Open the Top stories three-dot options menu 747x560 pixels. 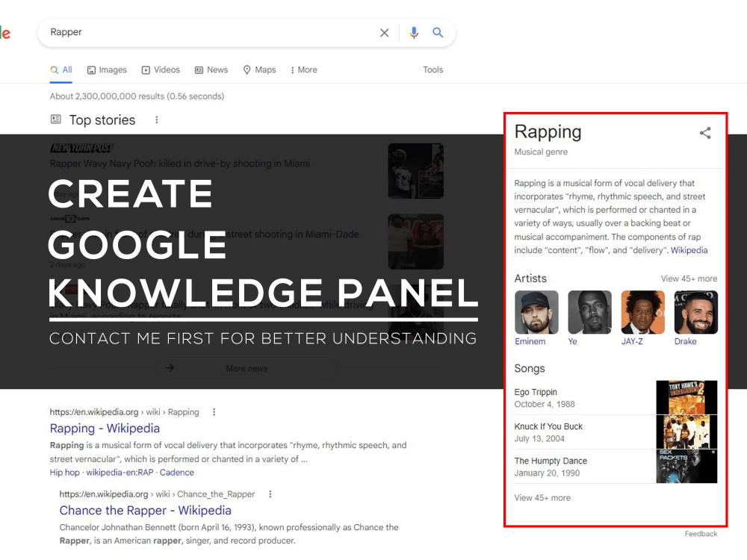pyautogui.click(x=157, y=120)
